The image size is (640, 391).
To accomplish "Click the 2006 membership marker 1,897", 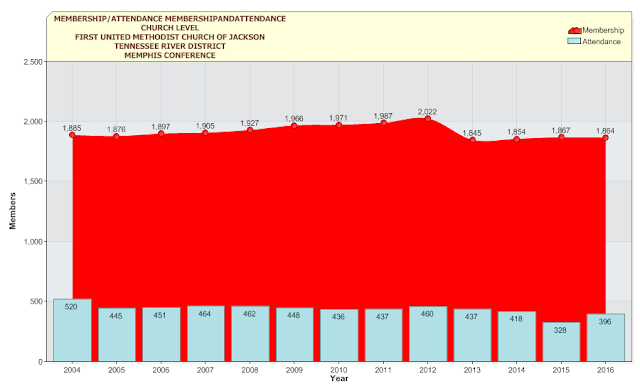I will 161,133.
